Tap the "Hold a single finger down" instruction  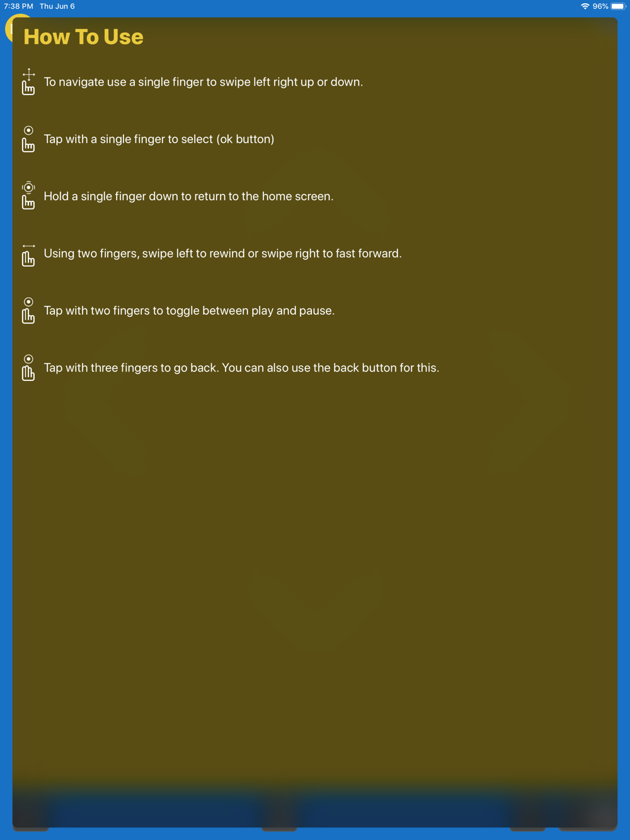tap(188, 196)
